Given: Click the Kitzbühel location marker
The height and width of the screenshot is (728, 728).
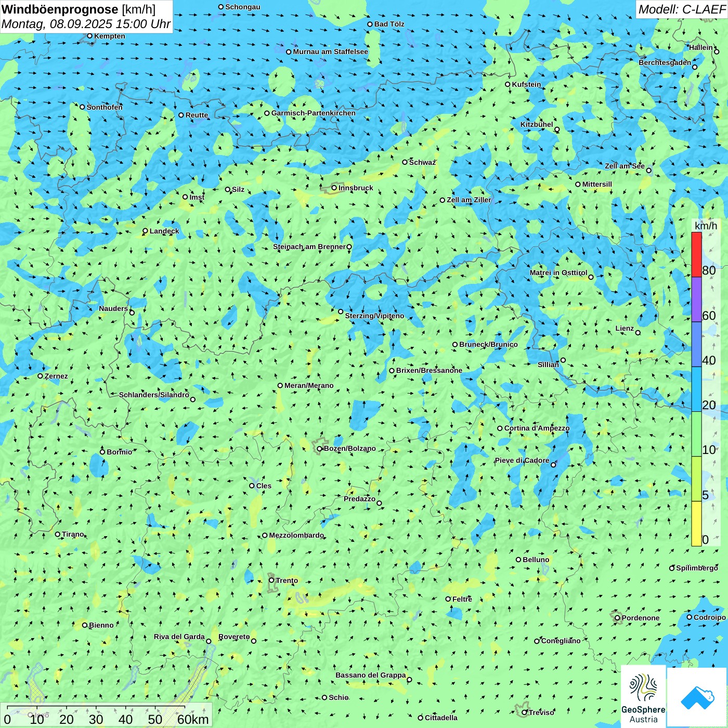Looking at the screenshot, I should click(557, 129).
